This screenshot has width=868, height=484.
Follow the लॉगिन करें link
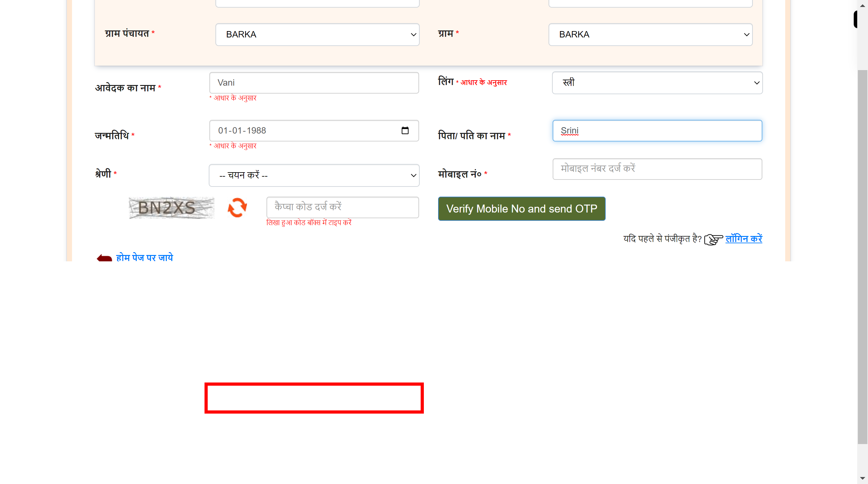click(x=744, y=239)
